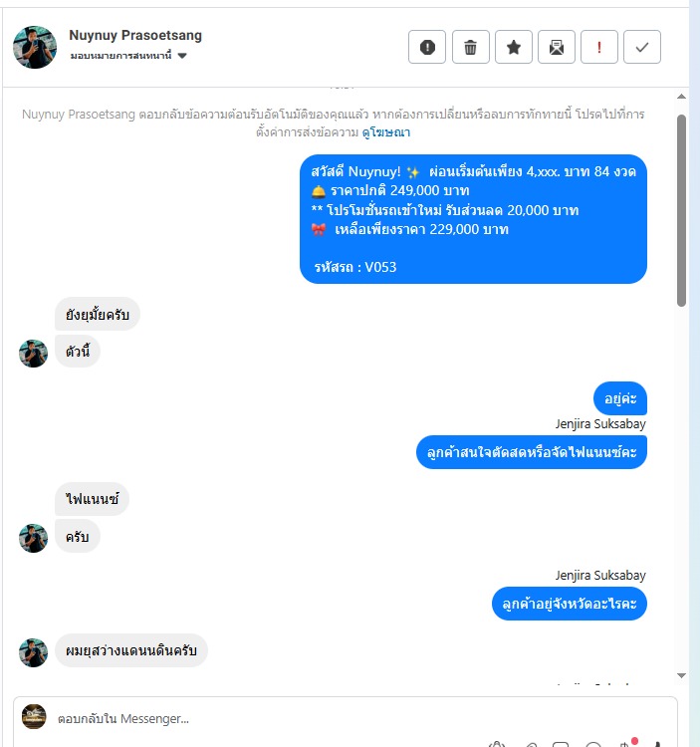This screenshot has height=747, width=700.
Task: Click customer avatar next to ตัวนี้ message
Action: pyautogui.click(x=33, y=354)
